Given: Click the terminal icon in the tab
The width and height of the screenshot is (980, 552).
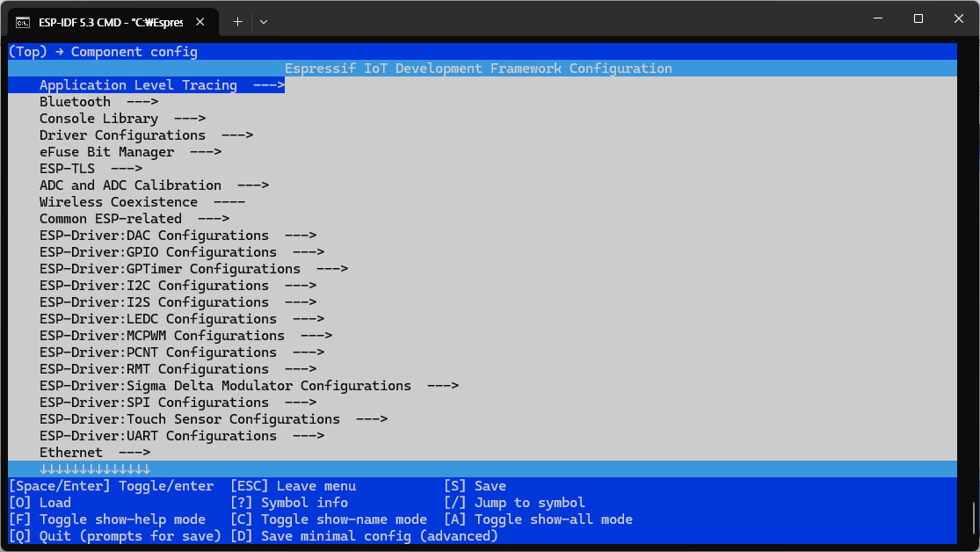Looking at the screenshot, I should pyautogui.click(x=23, y=23).
